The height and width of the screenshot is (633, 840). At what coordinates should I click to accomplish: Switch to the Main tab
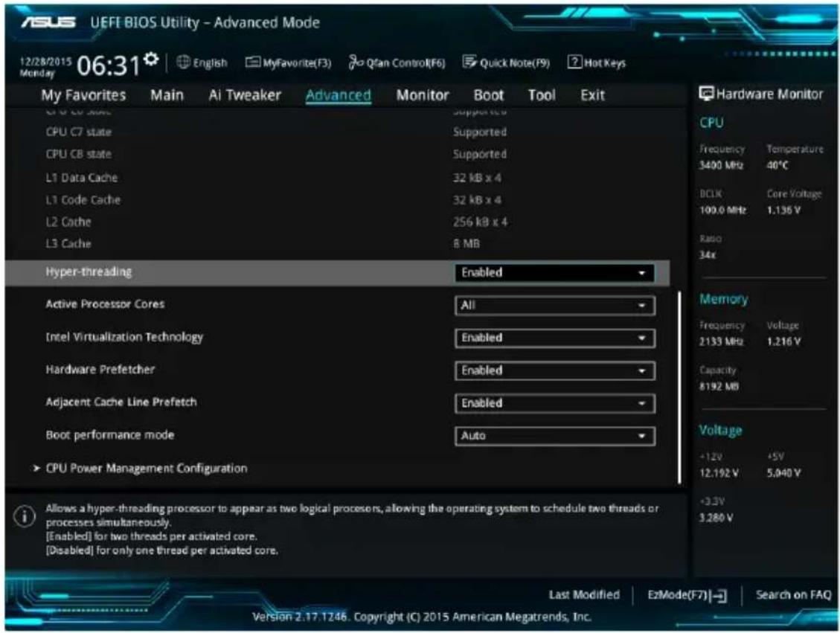pyautogui.click(x=167, y=95)
